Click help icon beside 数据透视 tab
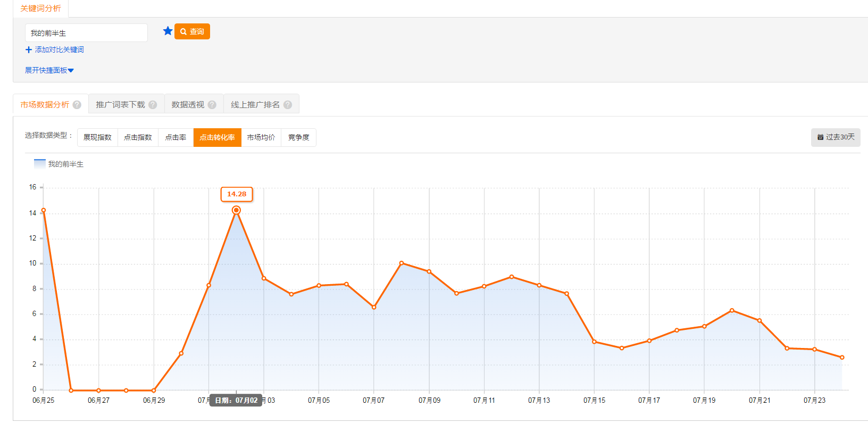This screenshot has height=431, width=868. (212, 105)
